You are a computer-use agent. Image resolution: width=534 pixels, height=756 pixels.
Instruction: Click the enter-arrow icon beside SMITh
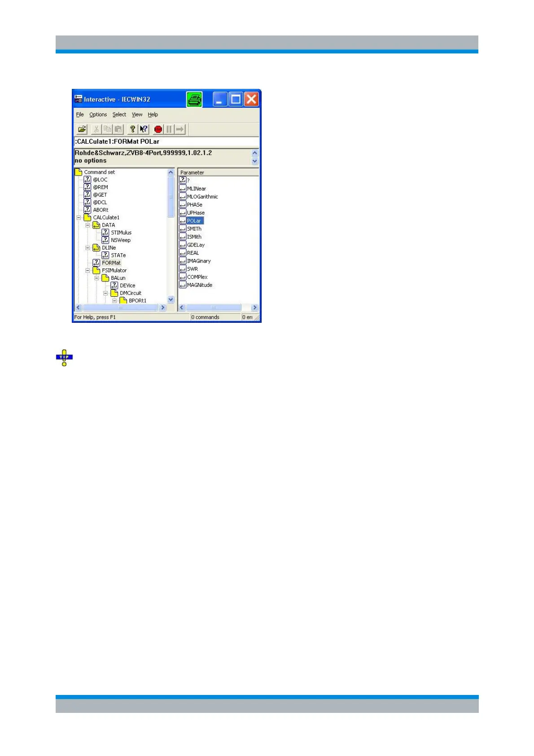183,229
